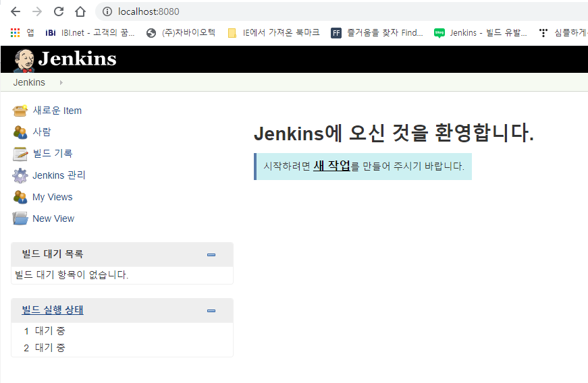588x383 pixels.
Task: Open the (주)차바이오텍 bookmark
Action: tap(181, 33)
